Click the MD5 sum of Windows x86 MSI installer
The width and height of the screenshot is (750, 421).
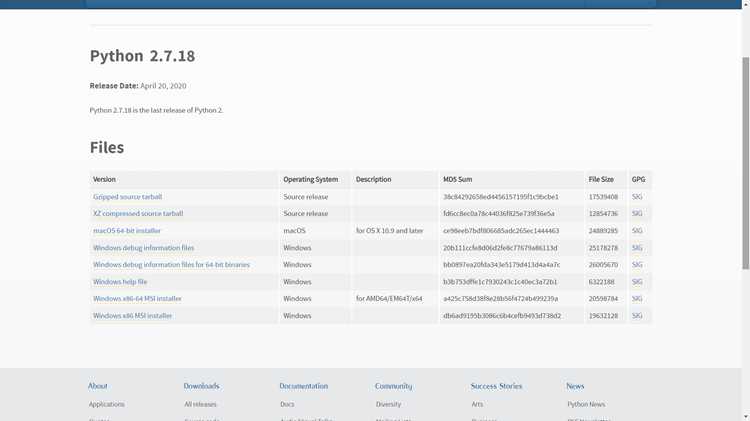click(x=502, y=316)
